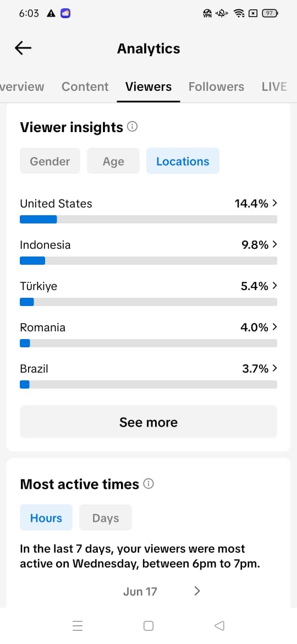This screenshot has width=297, height=644.
Task: Switch active times to Days
Action: point(106,517)
